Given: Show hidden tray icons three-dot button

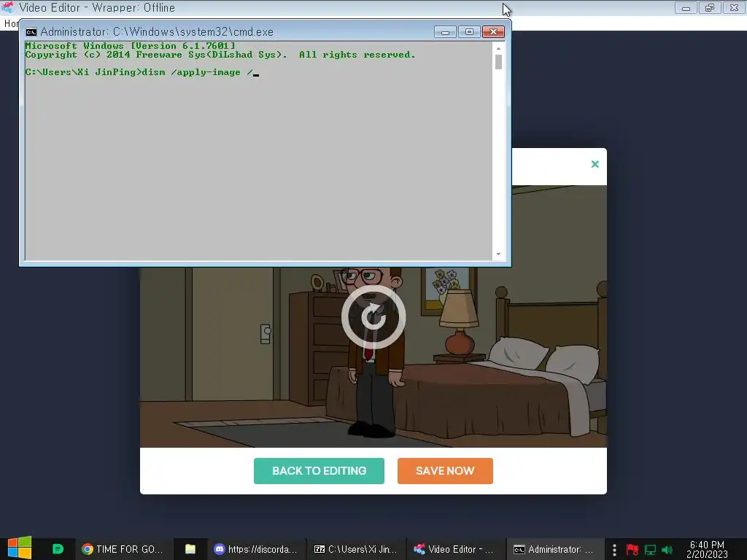Looking at the screenshot, I should (614, 550).
